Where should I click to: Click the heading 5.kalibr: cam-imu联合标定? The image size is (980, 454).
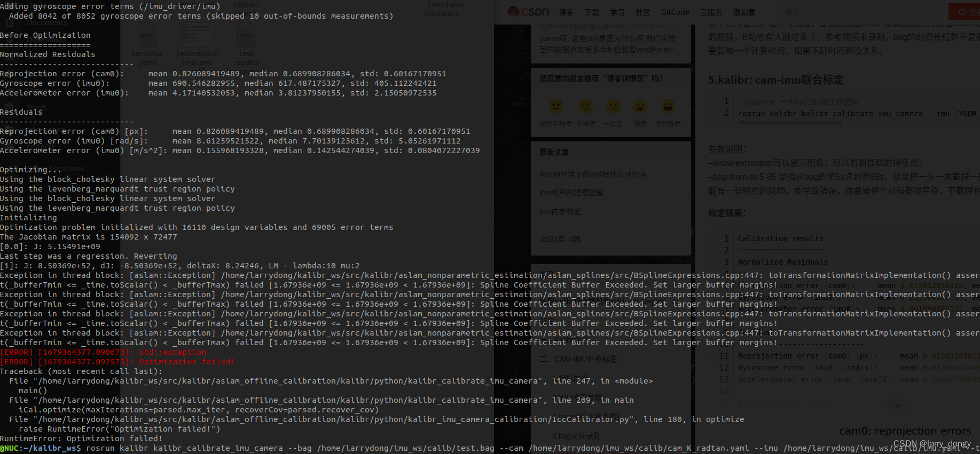coord(775,79)
